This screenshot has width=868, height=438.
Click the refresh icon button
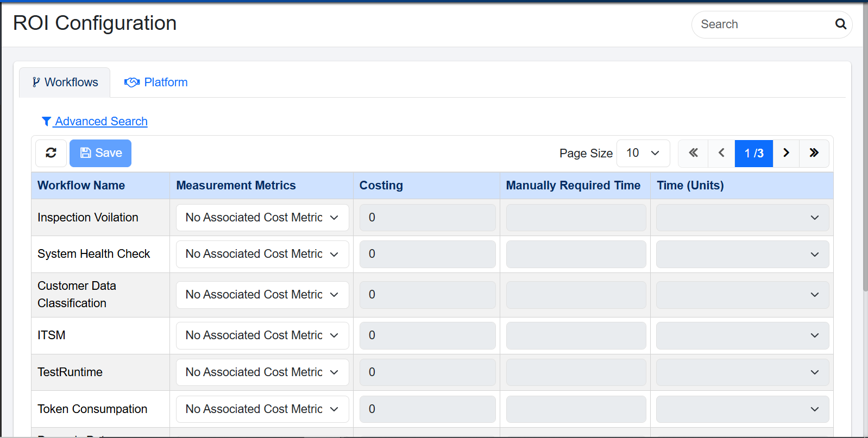51,153
